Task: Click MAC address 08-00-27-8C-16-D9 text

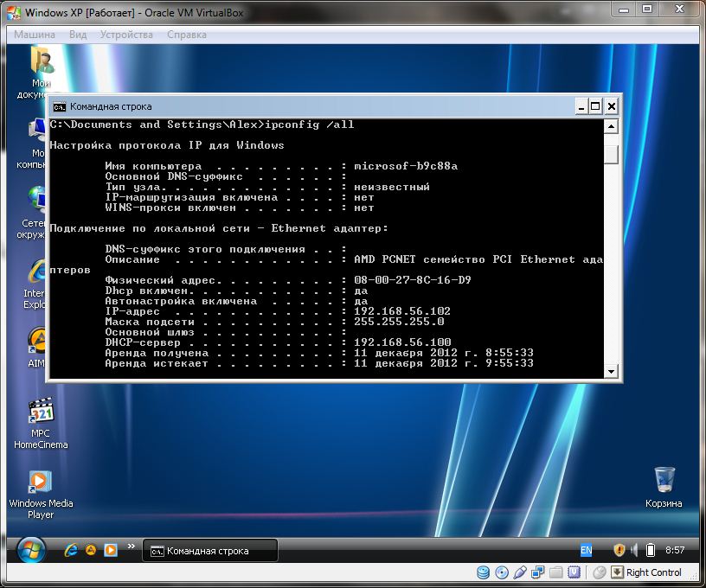Action: point(413,280)
